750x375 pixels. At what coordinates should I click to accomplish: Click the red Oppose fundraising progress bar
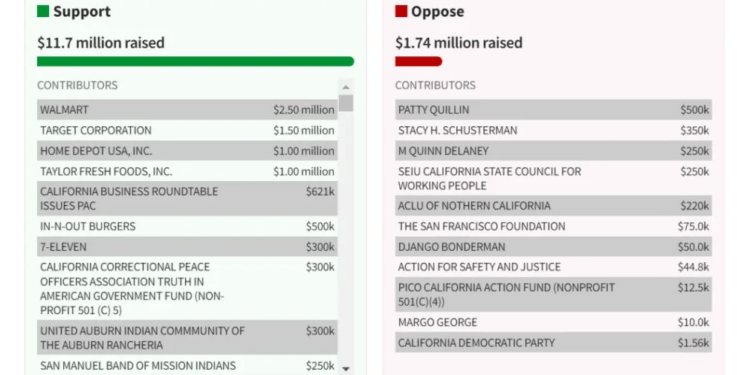(419, 61)
